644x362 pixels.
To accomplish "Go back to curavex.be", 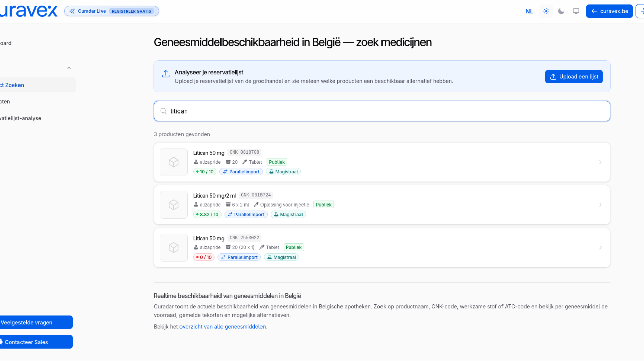I will click(609, 11).
